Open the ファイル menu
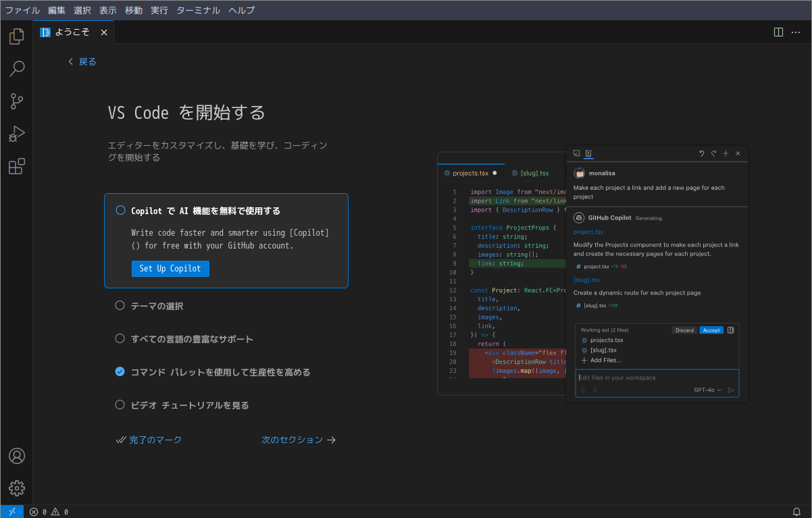Image resolution: width=812 pixels, height=518 pixels. (x=22, y=10)
